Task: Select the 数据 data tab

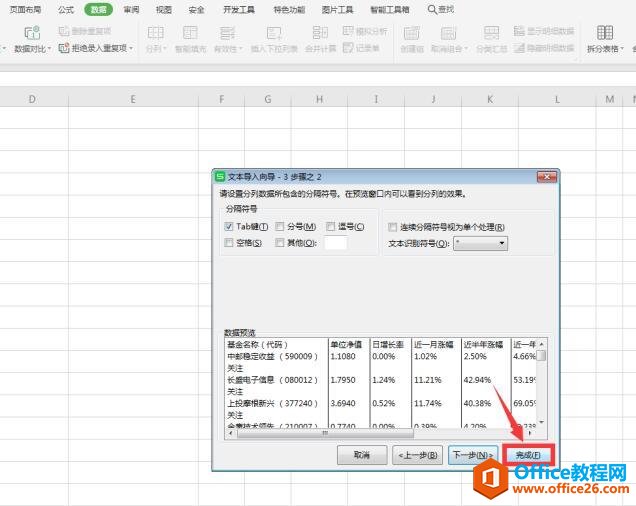Action: coord(99,10)
